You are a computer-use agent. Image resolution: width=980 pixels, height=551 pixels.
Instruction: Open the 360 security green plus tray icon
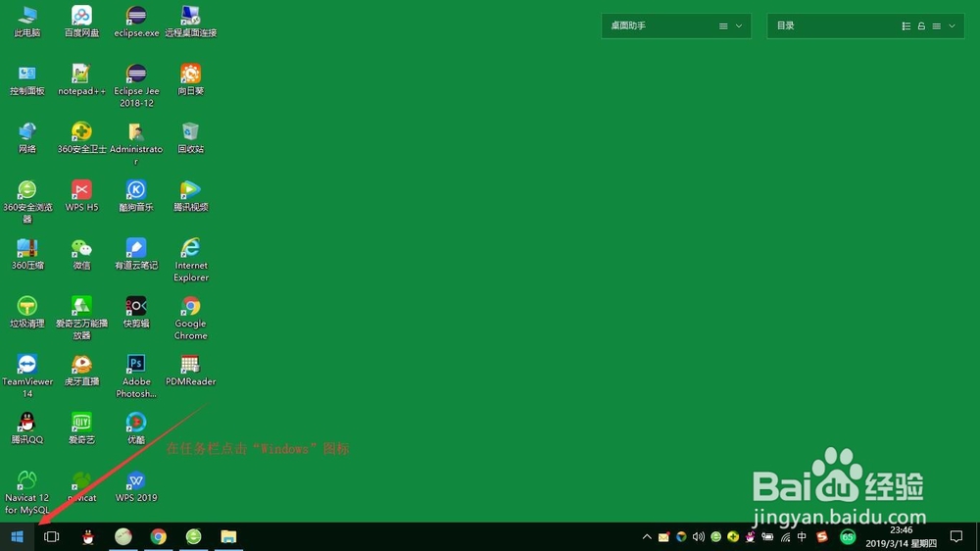pyautogui.click(x=733, y=536)
